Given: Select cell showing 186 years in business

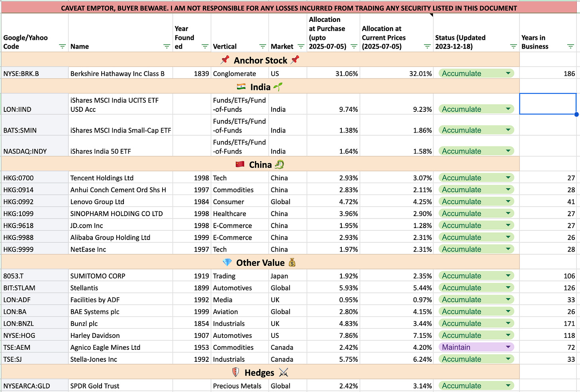Looking at the screenshot, I should (x=548, y=73).
